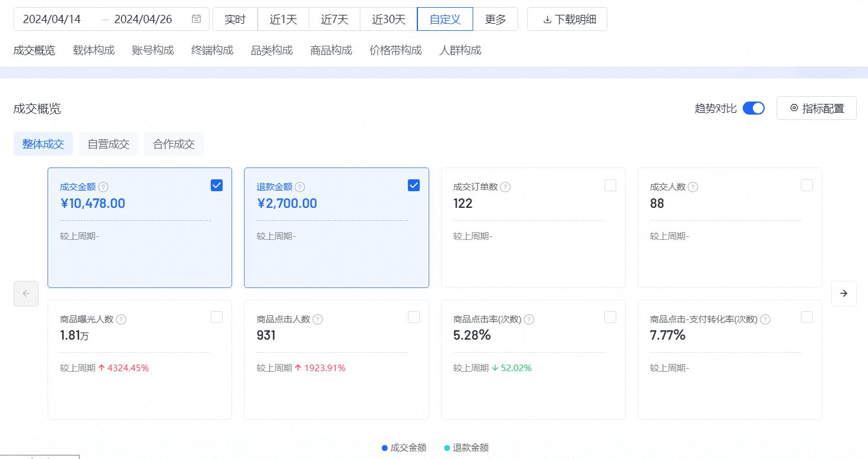Toggle 退款金额 teal legend dot in chart
The height and width of the screenshot is (459, 868).
tap(447, 448)
